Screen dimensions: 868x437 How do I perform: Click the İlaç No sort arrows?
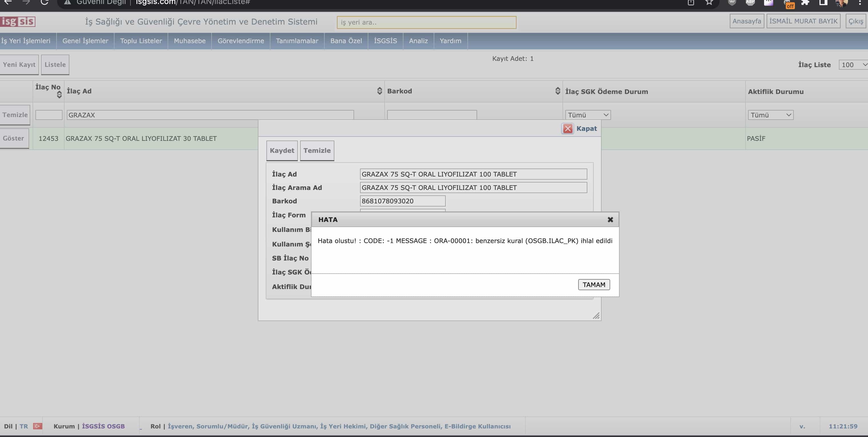click(x=59, y=95)
